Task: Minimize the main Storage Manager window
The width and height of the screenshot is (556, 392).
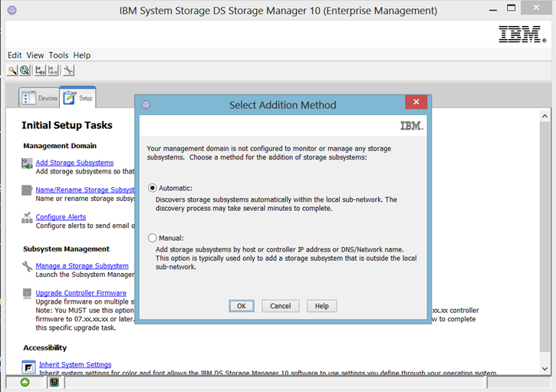Action: tap(493, 10)
